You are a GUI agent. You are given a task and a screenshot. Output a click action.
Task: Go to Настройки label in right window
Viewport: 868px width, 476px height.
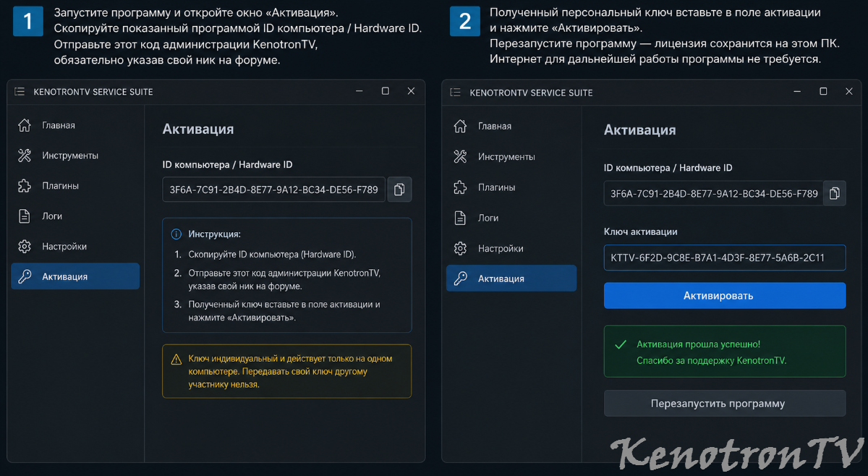501,248
